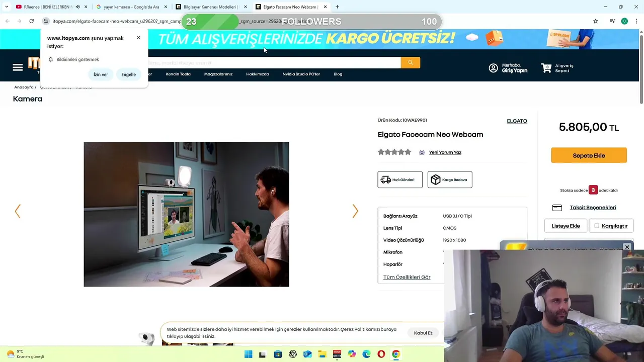Screen dimensions: 644x362
Task: Add the webcam with Sepete Ekle
Action: point(589,155)
